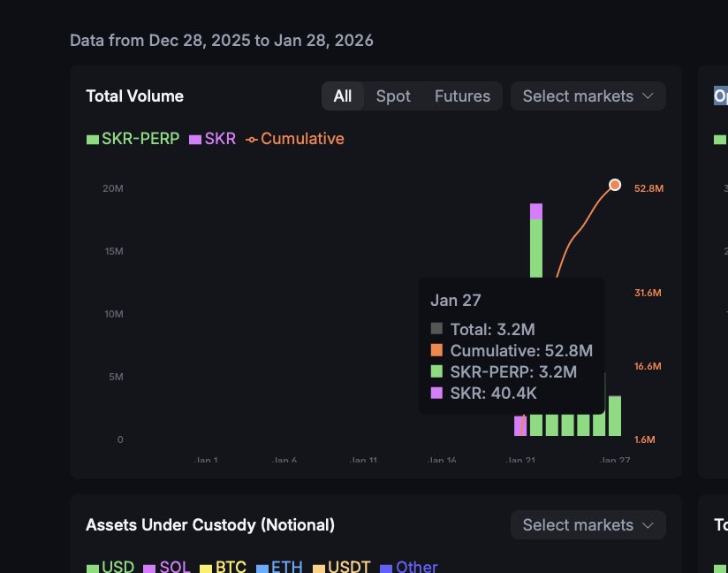Switch to the Spot volume tab
Image resolution: width=728 pixels, height=573 pixels.
pyautogui.click(x=393, y=96)
